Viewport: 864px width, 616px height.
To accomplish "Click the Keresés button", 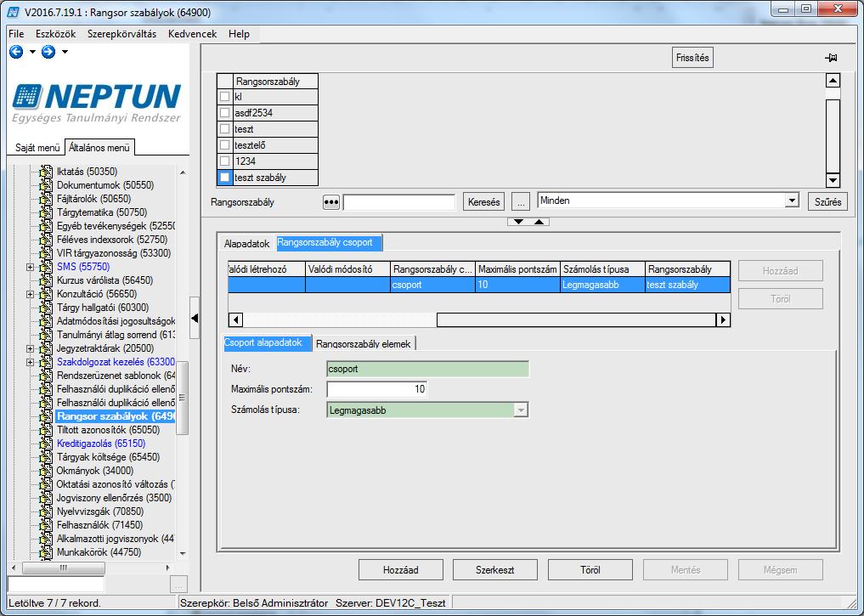I will tap(483, 202).
